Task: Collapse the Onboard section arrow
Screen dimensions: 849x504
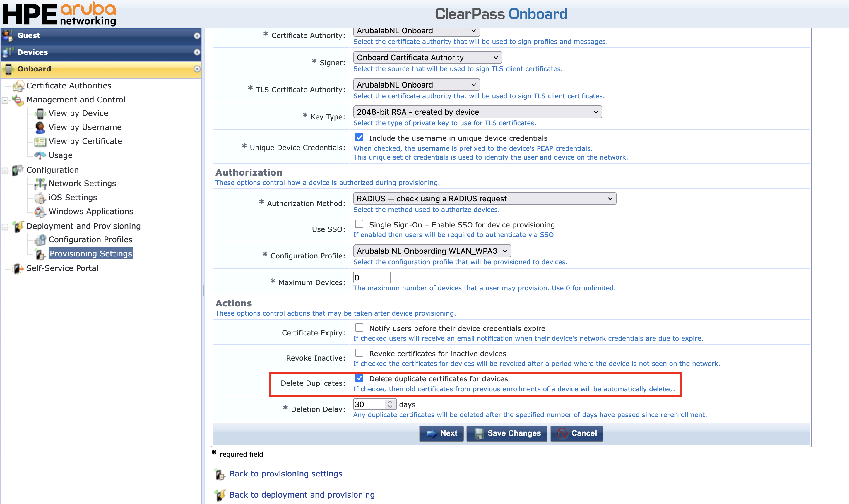Action: [x=197, y=69]
